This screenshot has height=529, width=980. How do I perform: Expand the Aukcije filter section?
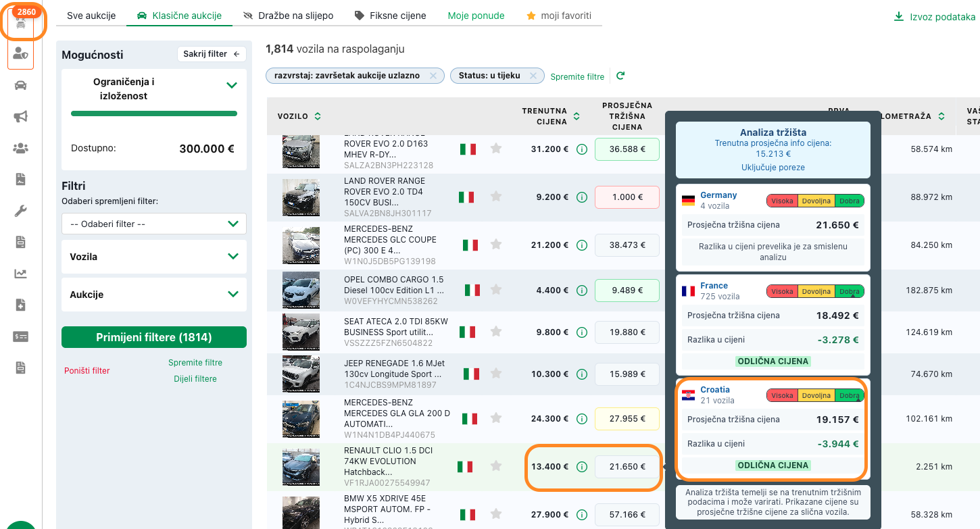tap(154, 295)
